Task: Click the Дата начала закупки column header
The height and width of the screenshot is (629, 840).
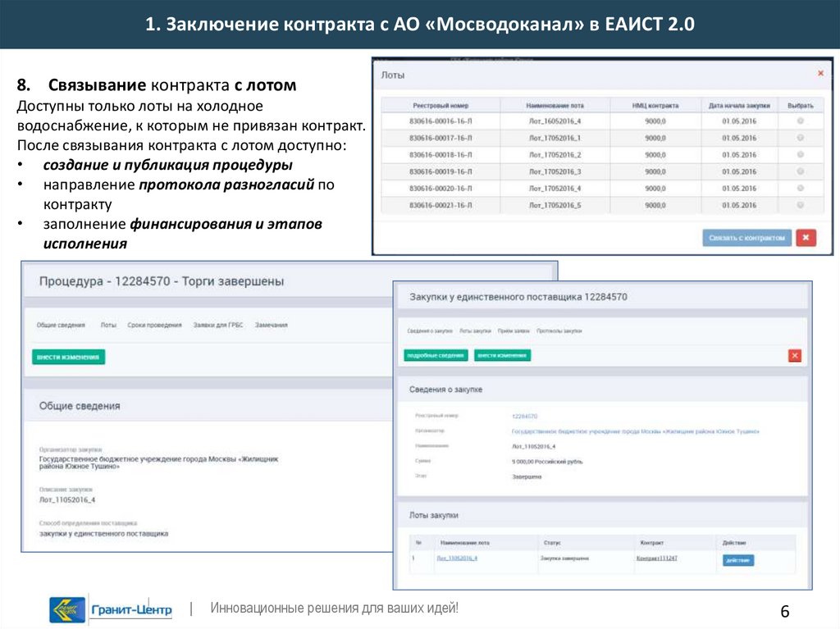Action: click(x=739, y=106)
